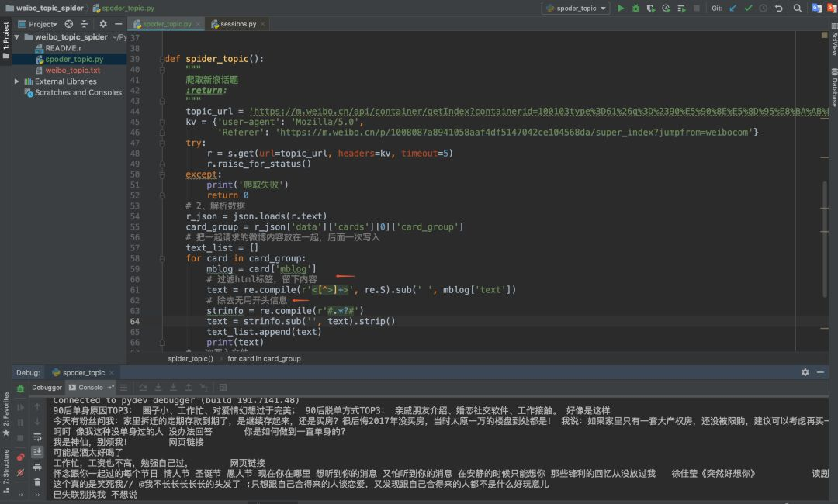Open the run configuration dropdown spoder_topic

pos(576,8)
